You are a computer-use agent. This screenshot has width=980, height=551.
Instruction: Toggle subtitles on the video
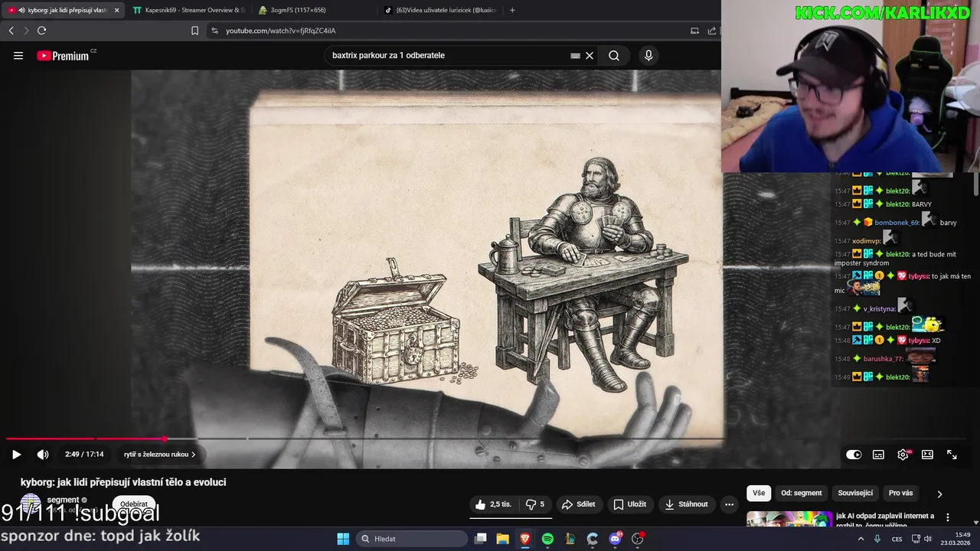[878, 455]
